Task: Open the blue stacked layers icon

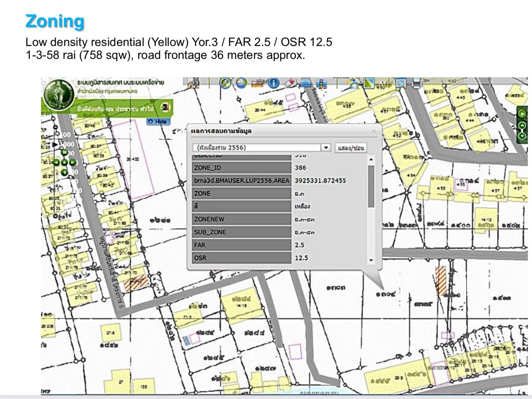Action: click(306, 83)
